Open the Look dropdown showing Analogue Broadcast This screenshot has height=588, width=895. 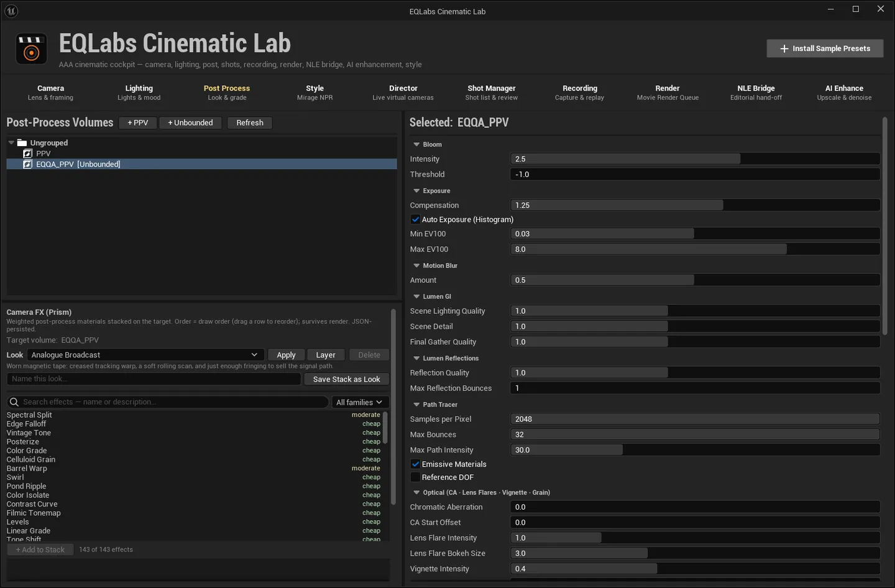[145, 355]
